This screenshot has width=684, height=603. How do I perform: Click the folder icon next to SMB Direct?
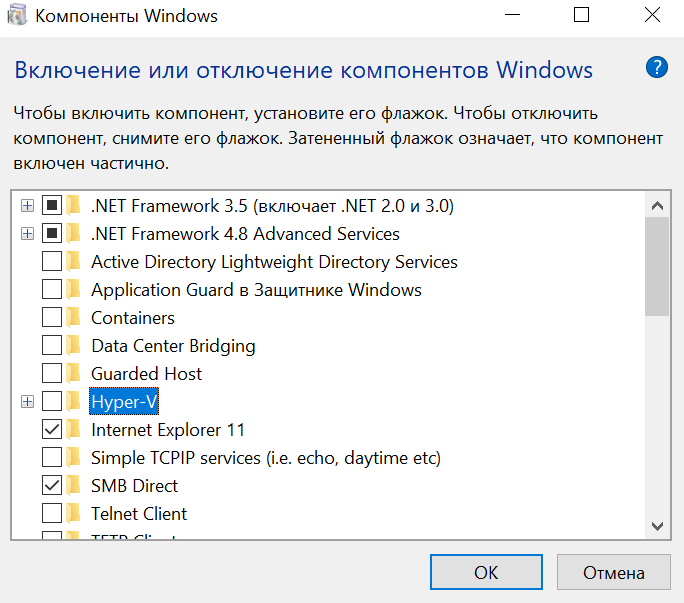[x=75, y=486]
